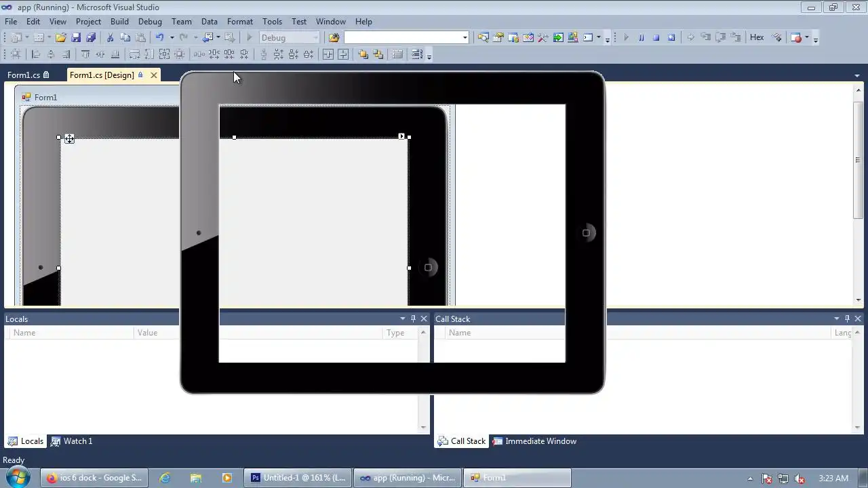The image size is (868, 488).
Task: Click the Stop Debugging square icon
Action: (656, 38)
